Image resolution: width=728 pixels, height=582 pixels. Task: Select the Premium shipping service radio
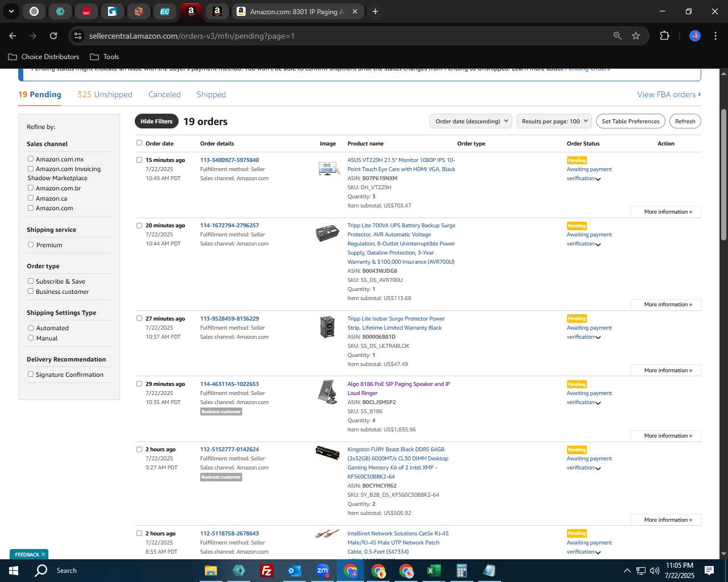pos(31,244)
